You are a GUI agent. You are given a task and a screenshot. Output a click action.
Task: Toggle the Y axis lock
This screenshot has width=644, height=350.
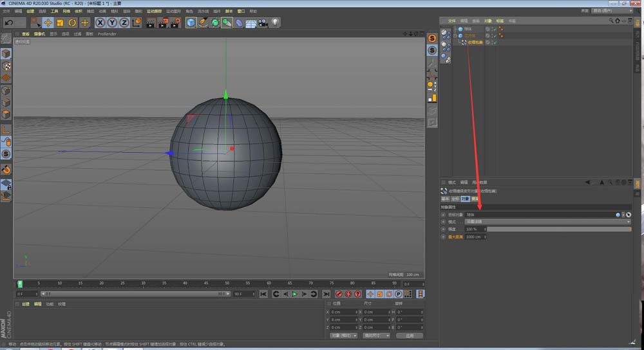(x=112, y=23)
